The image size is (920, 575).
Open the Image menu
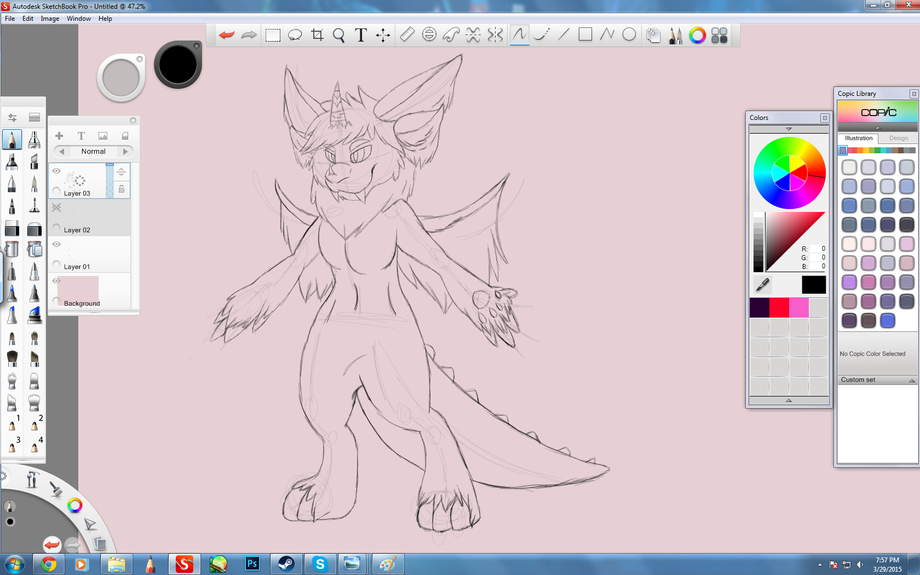pos(50,19)
